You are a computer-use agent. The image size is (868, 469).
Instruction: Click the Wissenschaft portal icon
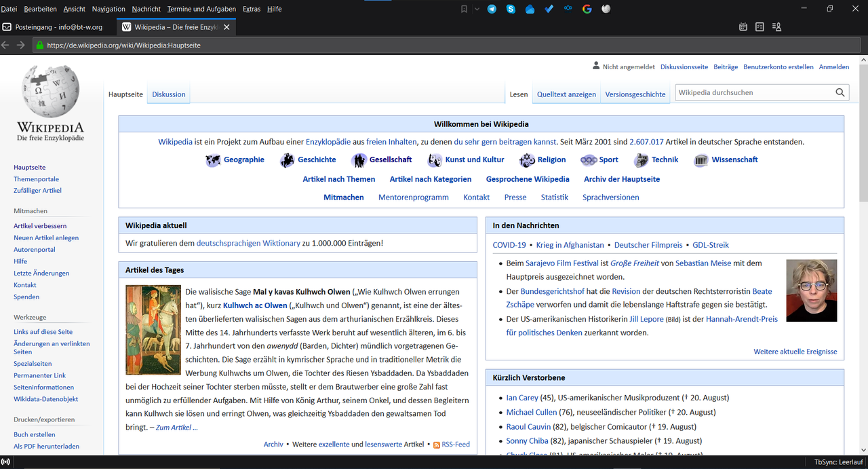701,160
